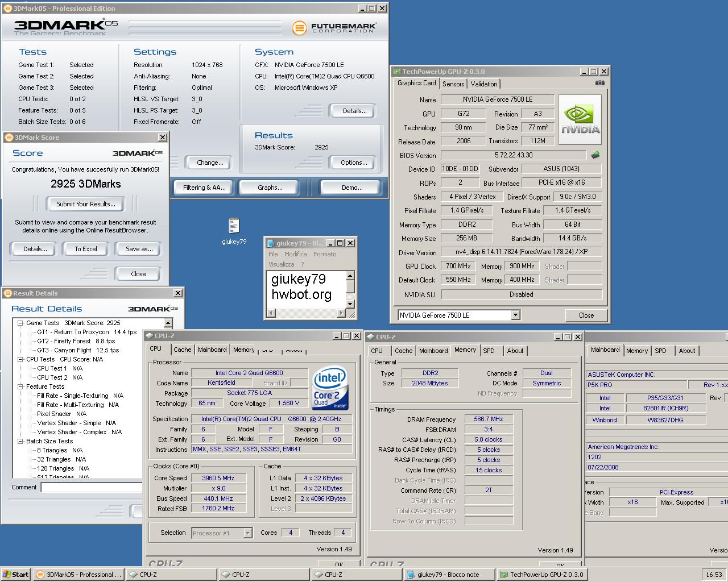
Task: Click Result Details tree scroll up arrow
Action: click(168, 323)
